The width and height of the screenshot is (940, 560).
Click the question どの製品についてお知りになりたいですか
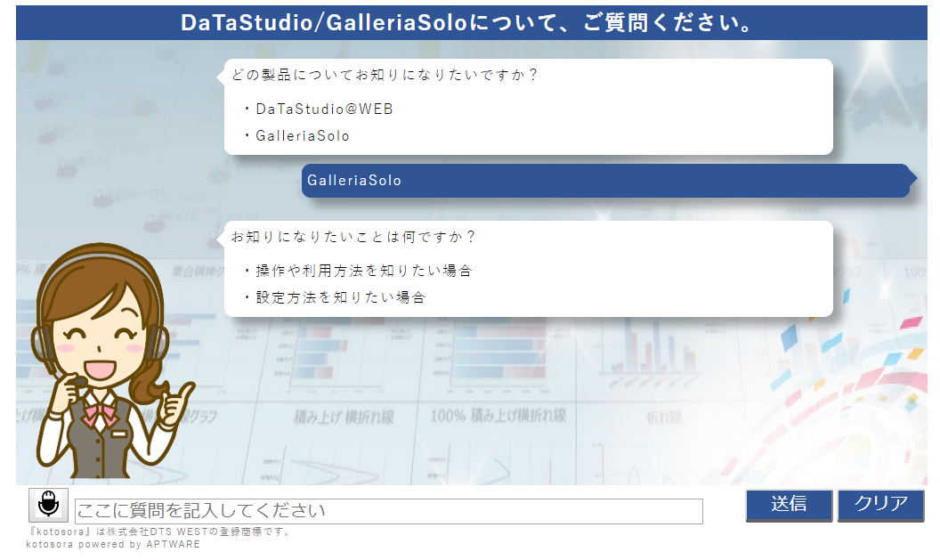click(x=385, y=75)
